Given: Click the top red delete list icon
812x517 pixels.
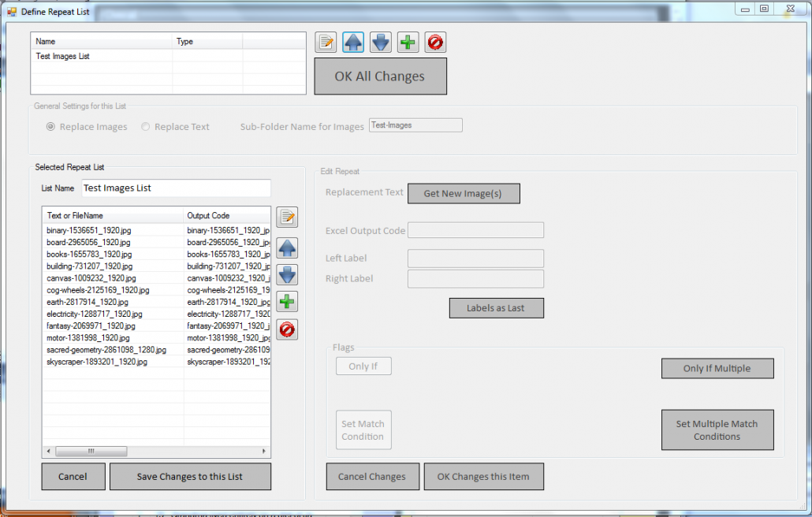Looking at the screenshot, I should (x=435, y=43).
